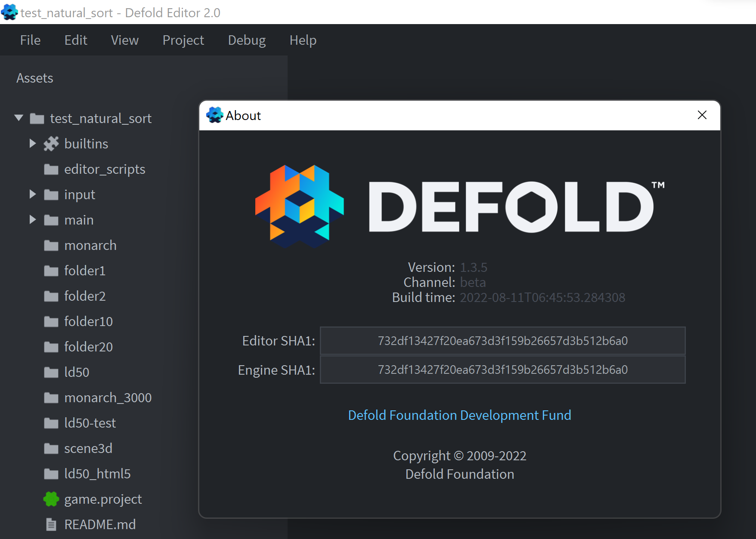The image size is (756, 539).
Task: Expand the main folder
Action: 33,220
